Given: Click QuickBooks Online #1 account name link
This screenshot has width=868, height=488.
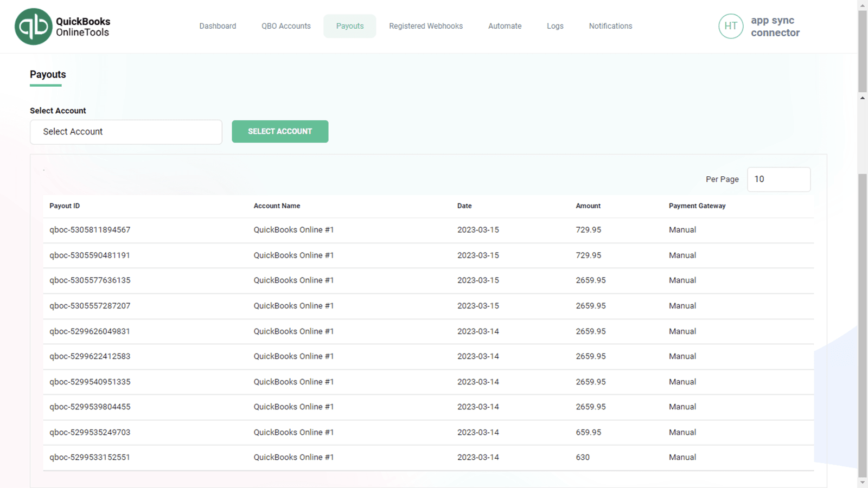Looking at the screenshot, I should point(293,229).
